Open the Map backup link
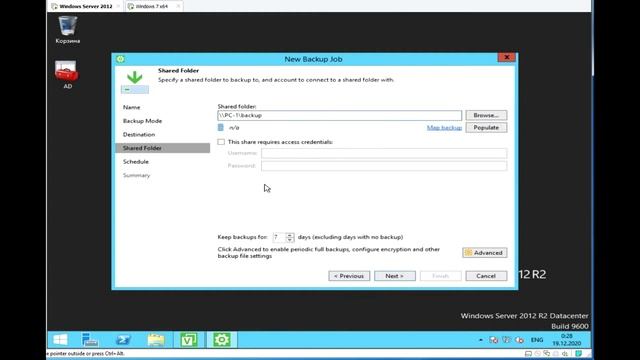The image size is (640, 360). (444, 128)
